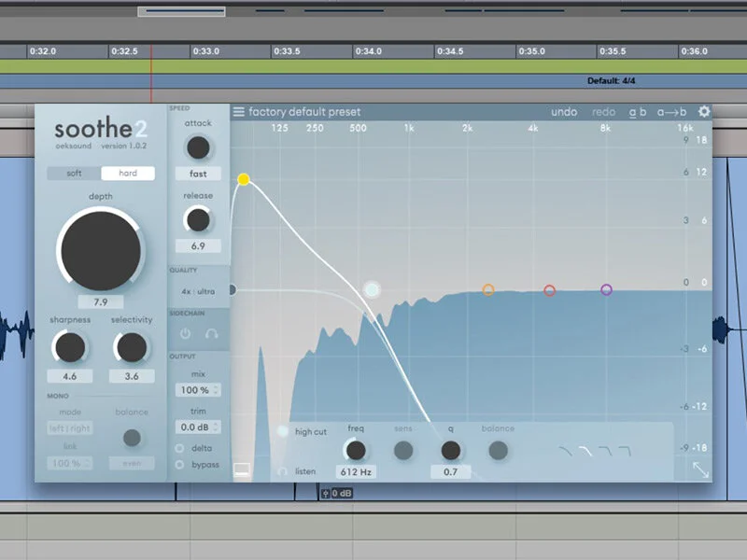Click the band q knob
747x560 pixels.
(451, 451)
